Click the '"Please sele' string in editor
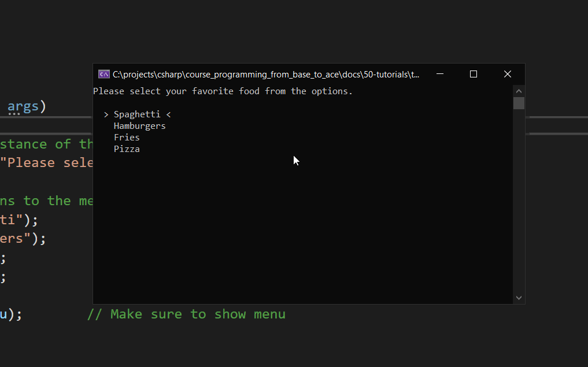 click(46, 163)
